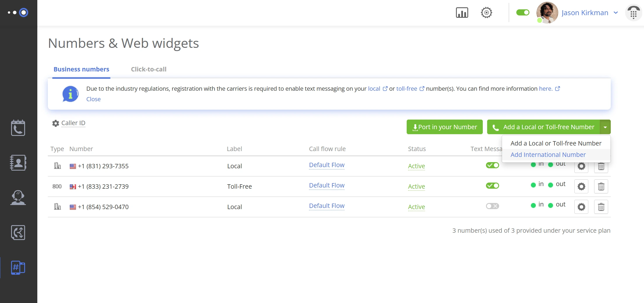The image size is (644, 303).
Task: Delete the +1 (854) 529-0470 number
Action: tap(601, 207)
